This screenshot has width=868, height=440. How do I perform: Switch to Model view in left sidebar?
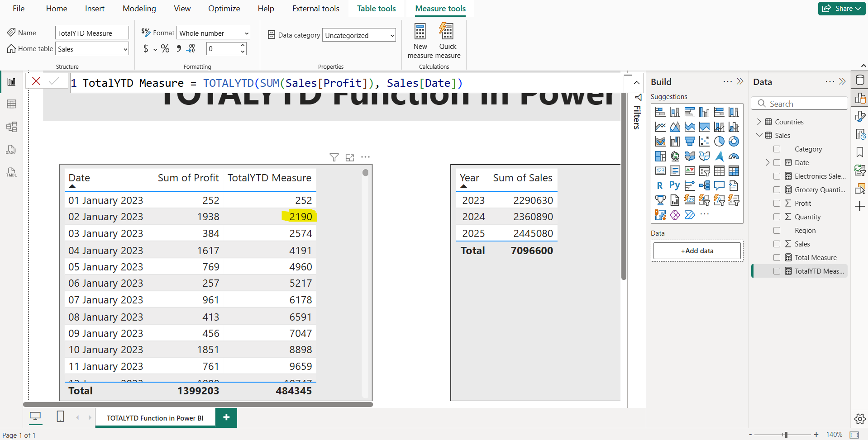click(x=11, y=127)
